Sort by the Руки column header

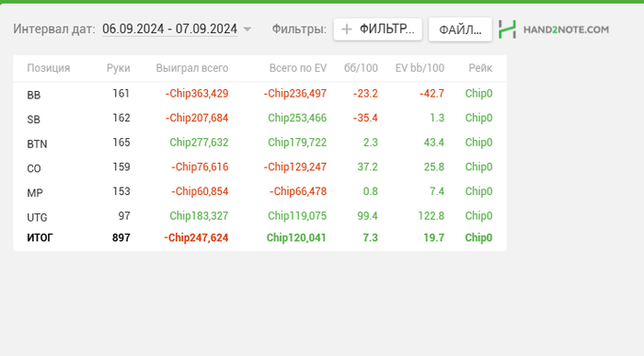119,68
